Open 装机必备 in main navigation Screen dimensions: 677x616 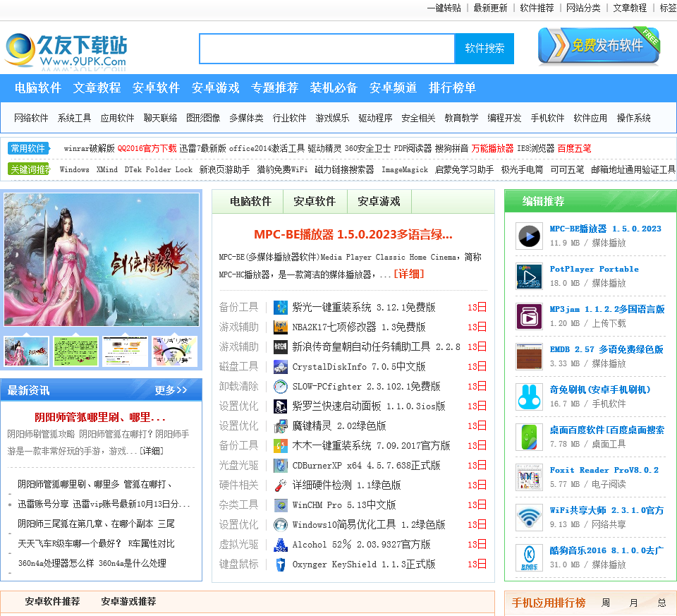pyautogui.click(x=334, y=87)
